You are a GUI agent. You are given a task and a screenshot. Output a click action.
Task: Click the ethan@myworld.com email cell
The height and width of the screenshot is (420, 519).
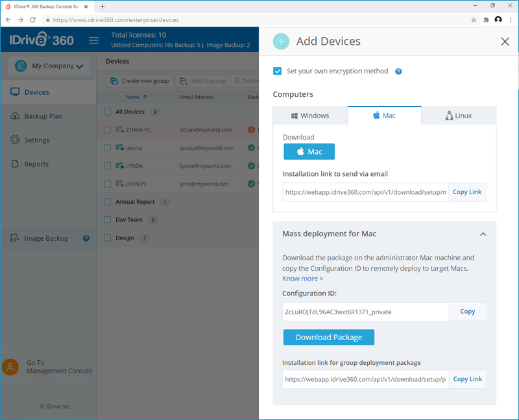[206, 130]
